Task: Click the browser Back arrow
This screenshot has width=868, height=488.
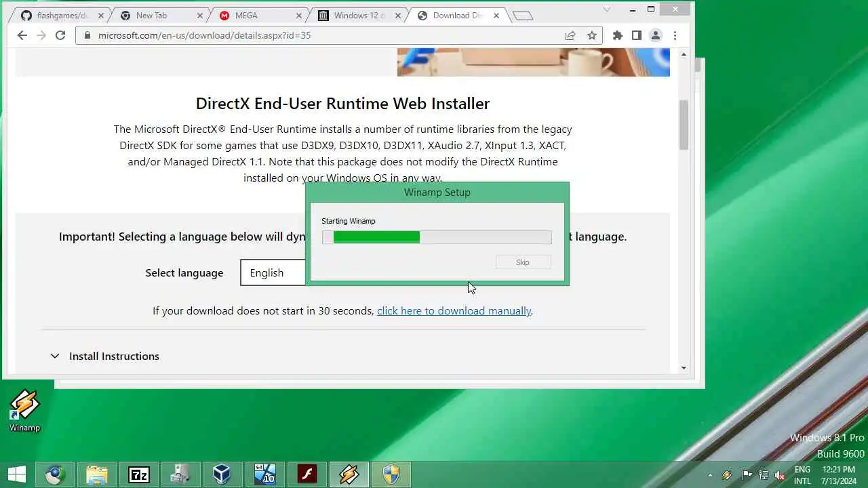Action: 22,35
